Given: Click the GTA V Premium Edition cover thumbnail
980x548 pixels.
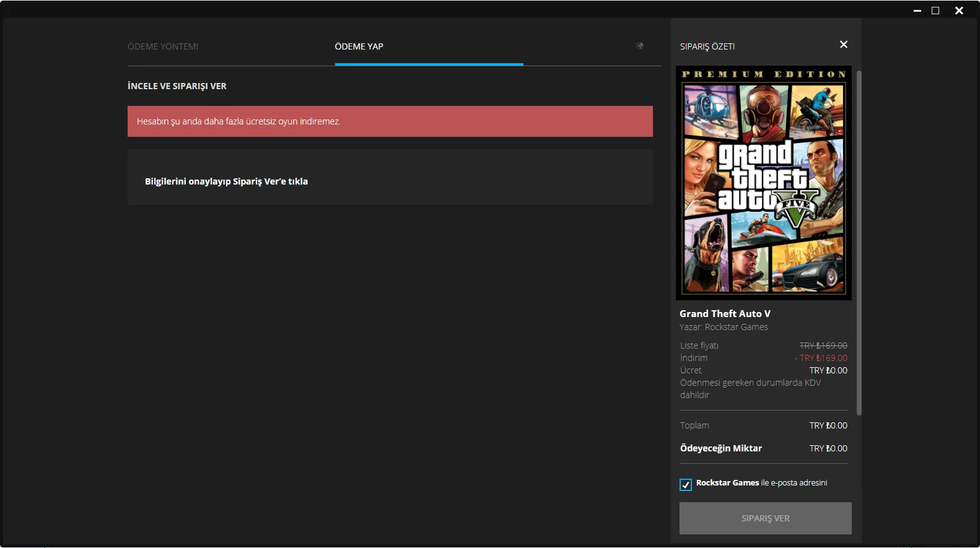Looking at the screenshot, I should tap(764, 183).
